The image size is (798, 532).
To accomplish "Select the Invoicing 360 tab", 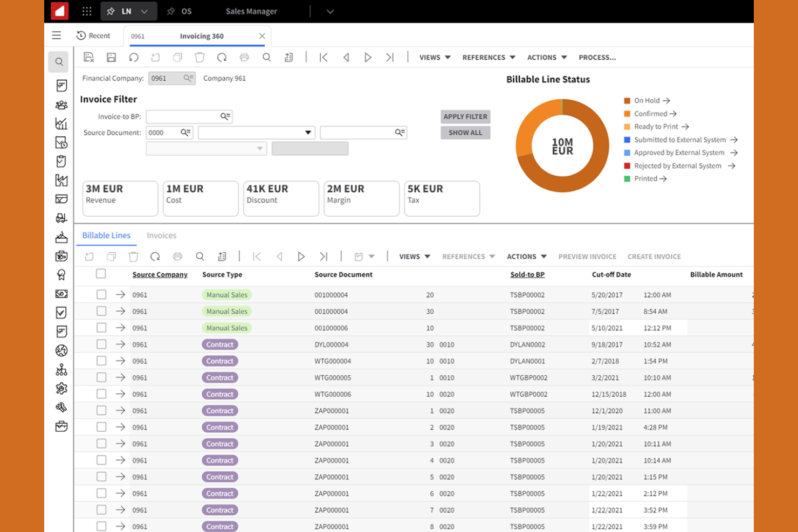I will tap(202, 36).
